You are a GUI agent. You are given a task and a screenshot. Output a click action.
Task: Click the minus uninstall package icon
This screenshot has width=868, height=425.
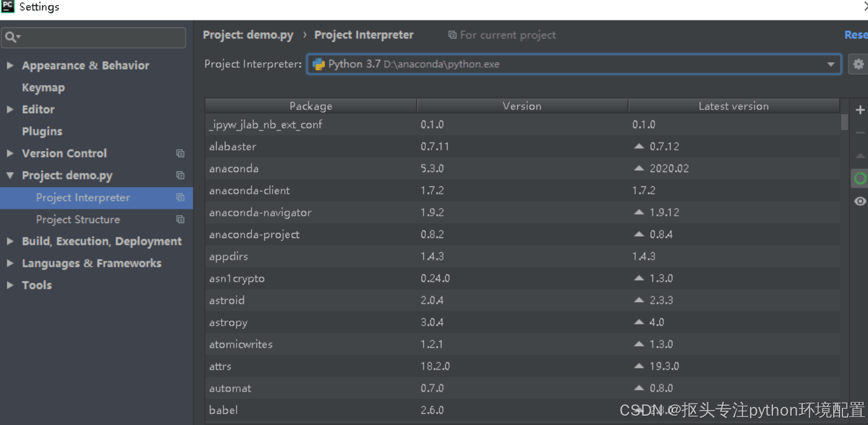click(x=860, y=132)
